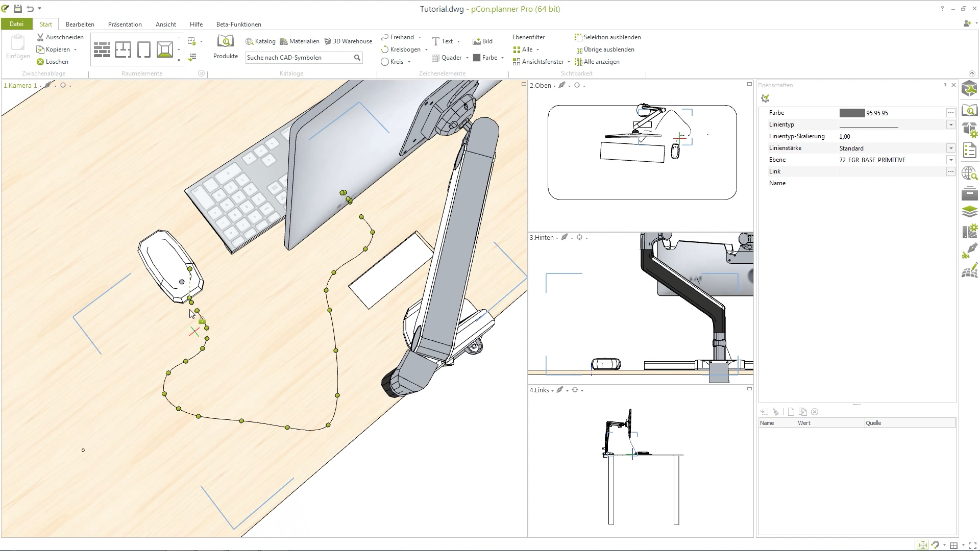Screen dimensions: 980x551
Task: Select the wall room element icon
Action: coord(102,49)
